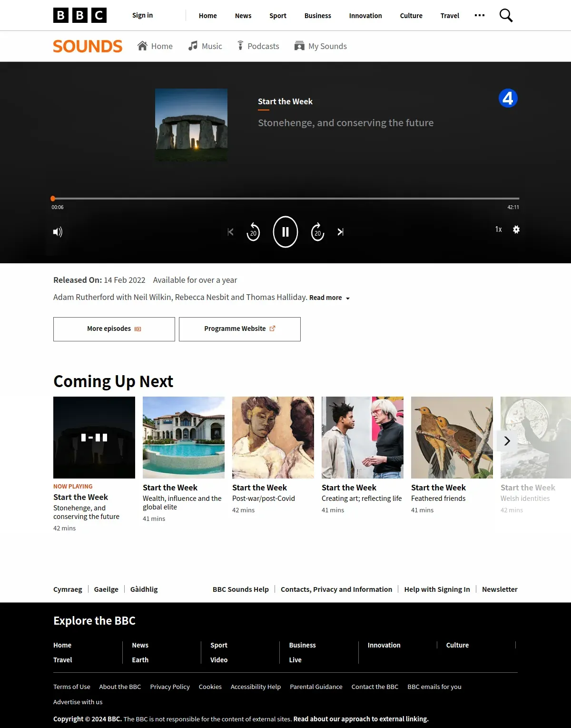The image size is (571, 728).
Task: Open the Creating art; reflecting life thumbnail
Action: tap(363, 438)
